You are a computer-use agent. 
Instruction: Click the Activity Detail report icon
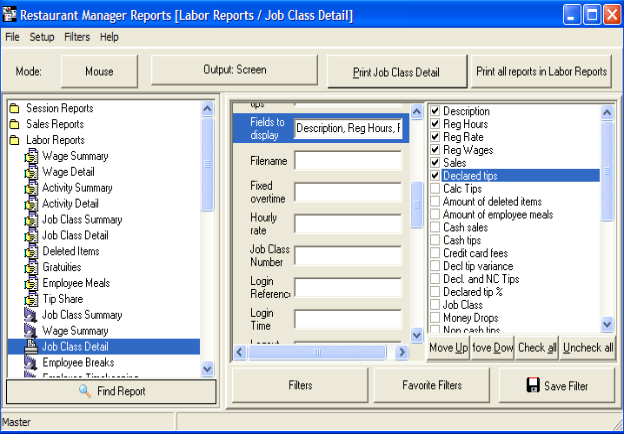[31, 204]
